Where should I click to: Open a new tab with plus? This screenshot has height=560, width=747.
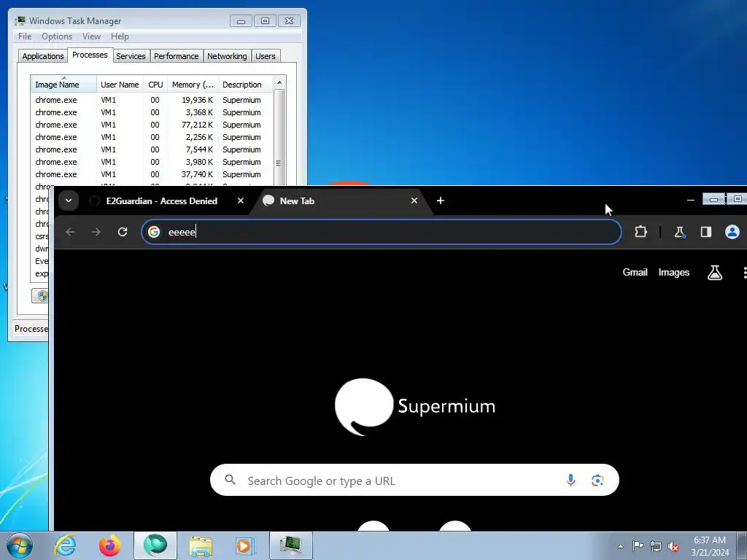pos(441,201)
